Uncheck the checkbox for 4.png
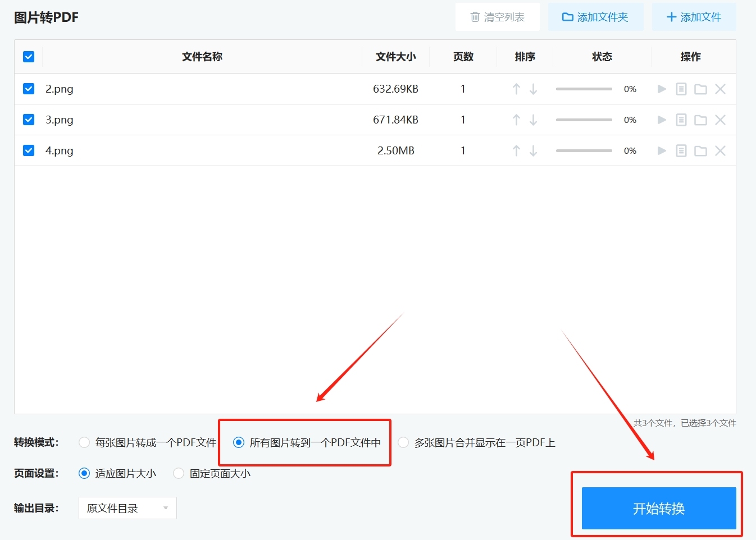Viewport: 756px width, 540px height. [28, 150]
